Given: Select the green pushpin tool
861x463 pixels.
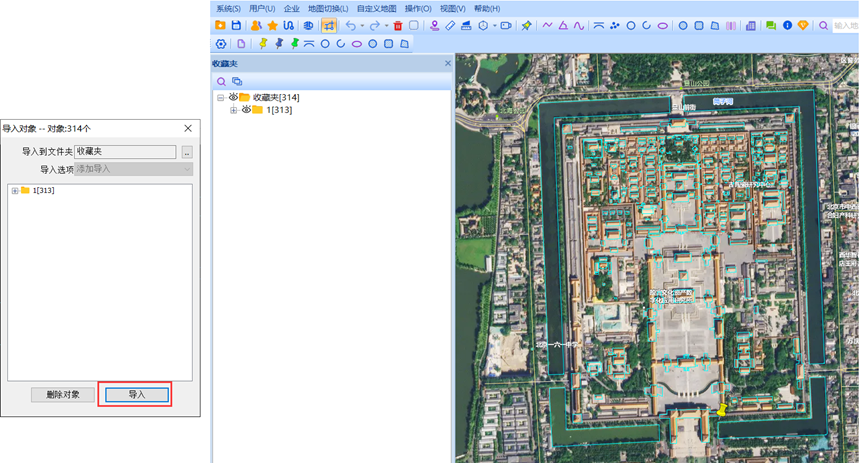Looking at the screenshot, I should point(295,43).
